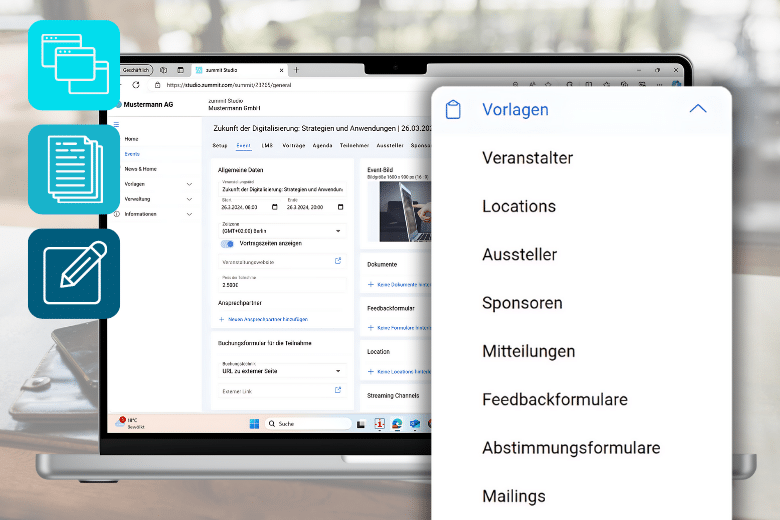
Task: Click the stacked windows icon tile
Action: [x=74, y=65]
